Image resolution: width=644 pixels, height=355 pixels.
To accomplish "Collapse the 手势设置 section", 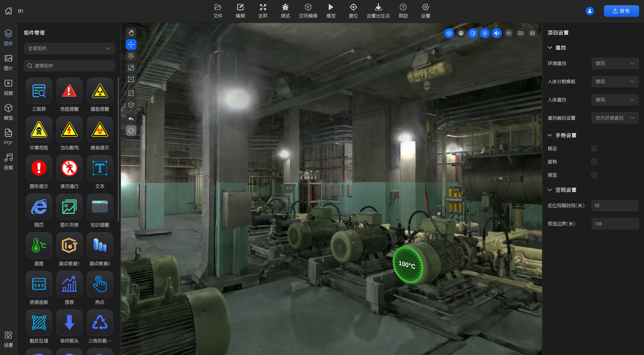I will [x=550, y=135].
